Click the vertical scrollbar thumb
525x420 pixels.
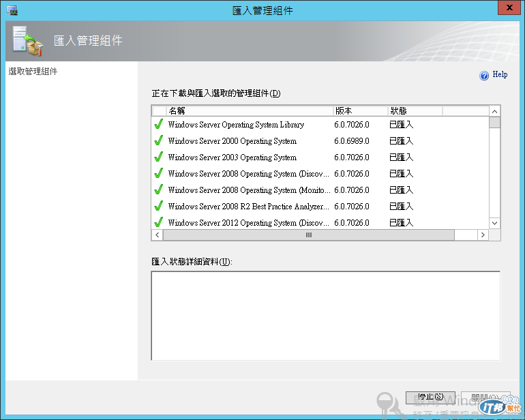494,122
